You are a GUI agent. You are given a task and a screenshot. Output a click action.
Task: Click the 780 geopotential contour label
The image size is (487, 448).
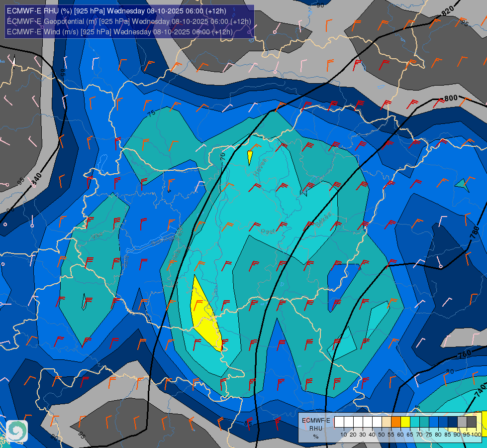tap(475, 232)
